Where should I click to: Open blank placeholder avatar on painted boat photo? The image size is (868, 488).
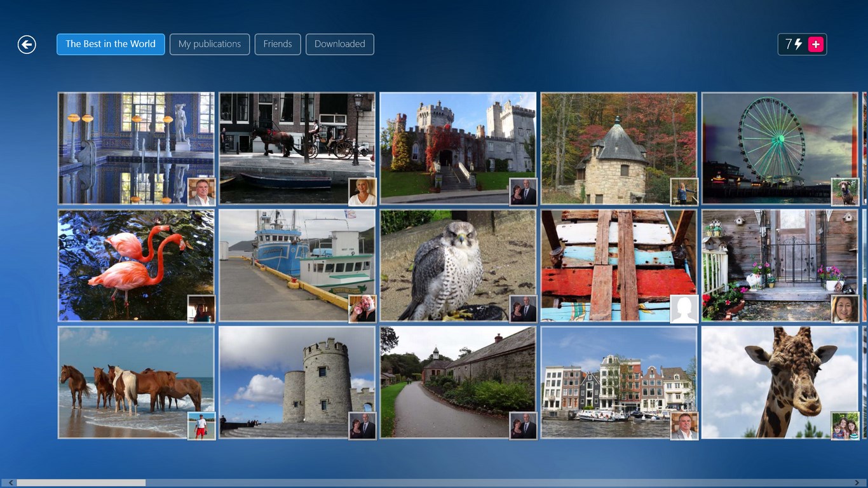point(684,309)
